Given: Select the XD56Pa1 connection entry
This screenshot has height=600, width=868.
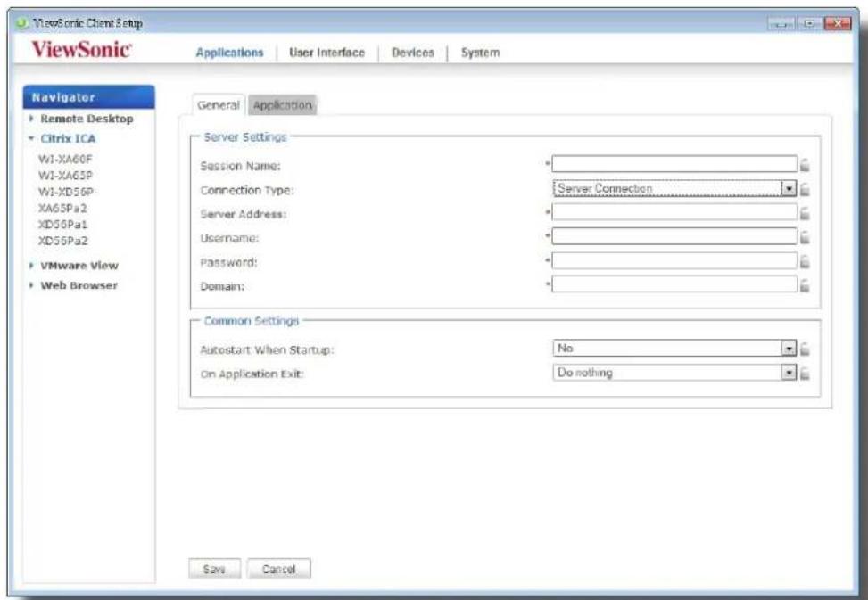Looking at the screenshot, I should coord(62,225).
